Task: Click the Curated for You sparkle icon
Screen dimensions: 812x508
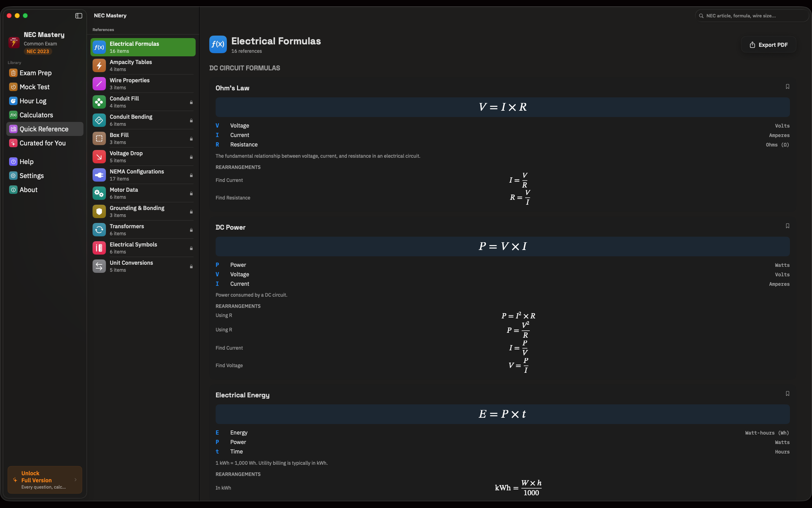Action: pos(13,143)
